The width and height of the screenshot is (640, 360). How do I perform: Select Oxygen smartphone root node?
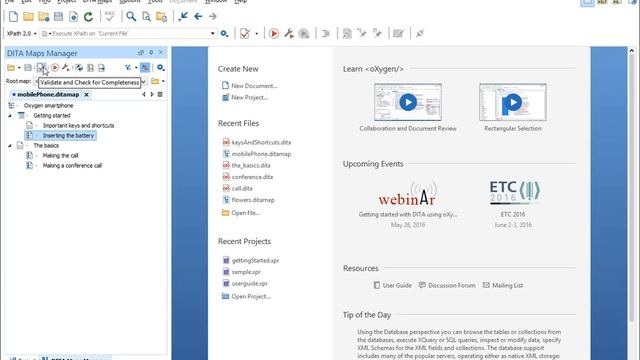[x=48, y=105]
